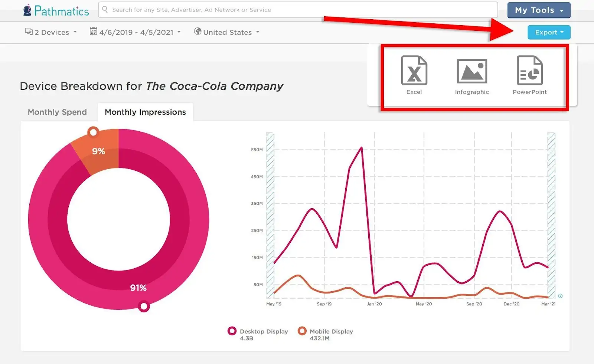Click the search magnifier icon
Screen dimensions: 594x364
[x=105, y=10]
